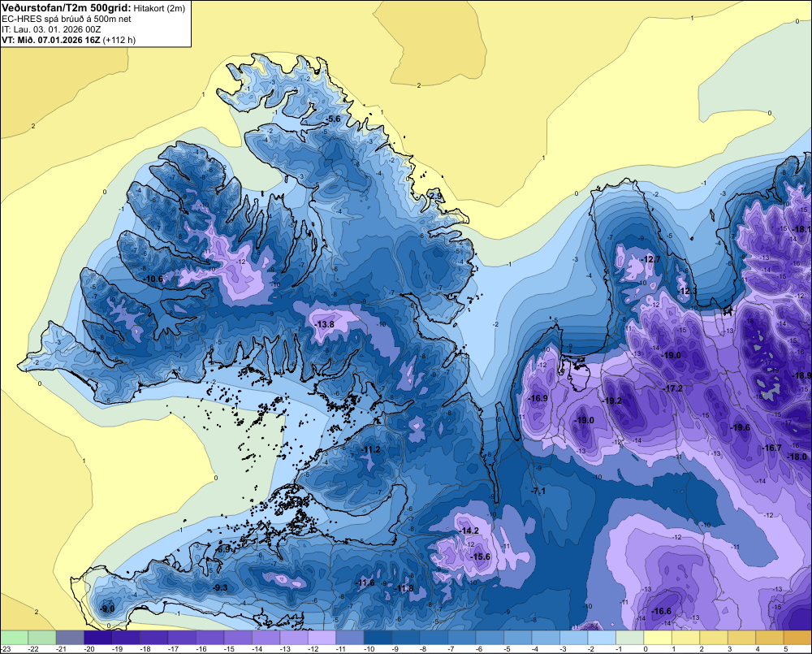Pick the orange legend swatch labeled 5
The height and width of the screenshot is (654, 812).
(797, 637)
